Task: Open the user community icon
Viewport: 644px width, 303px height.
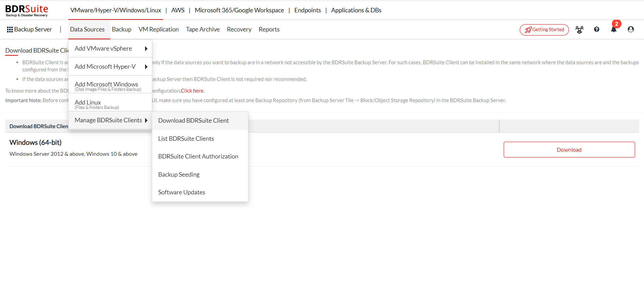Action: [x=579, y=30]
